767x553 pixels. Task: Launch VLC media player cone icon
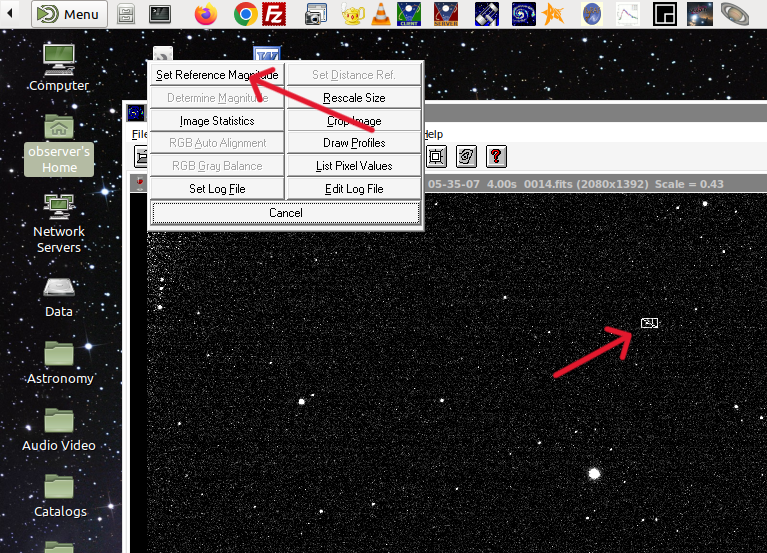tap(381, 14)
